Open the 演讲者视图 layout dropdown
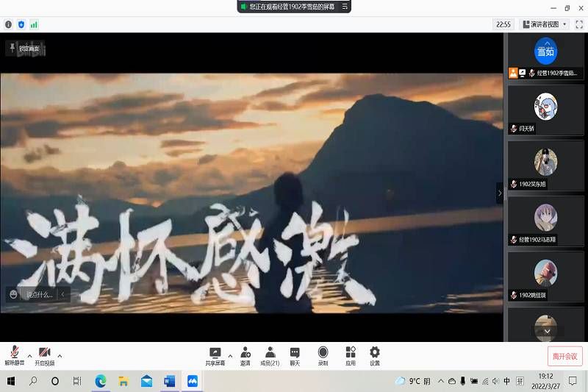Image resolution: width=588 pixels, height=392 pixels. click(x=545, y=24)
